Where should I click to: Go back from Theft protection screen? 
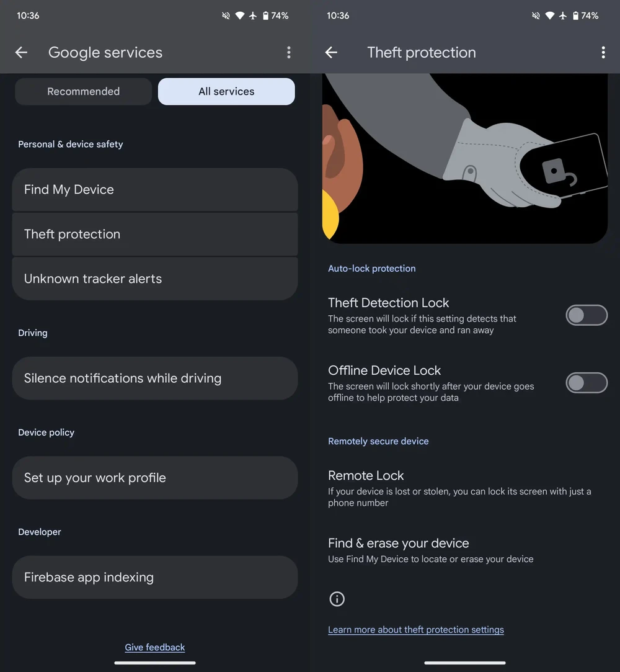tap(331, 53)
